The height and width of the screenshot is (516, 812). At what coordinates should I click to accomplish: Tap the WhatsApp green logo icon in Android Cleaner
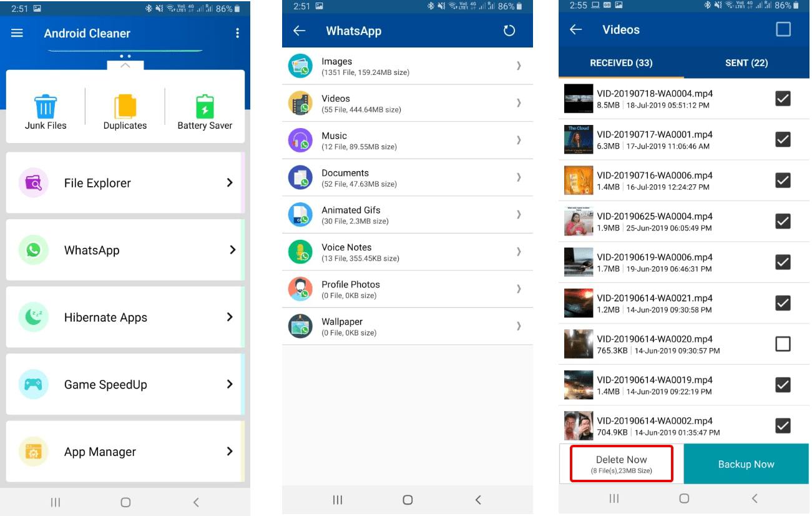(x=34, y=250)
